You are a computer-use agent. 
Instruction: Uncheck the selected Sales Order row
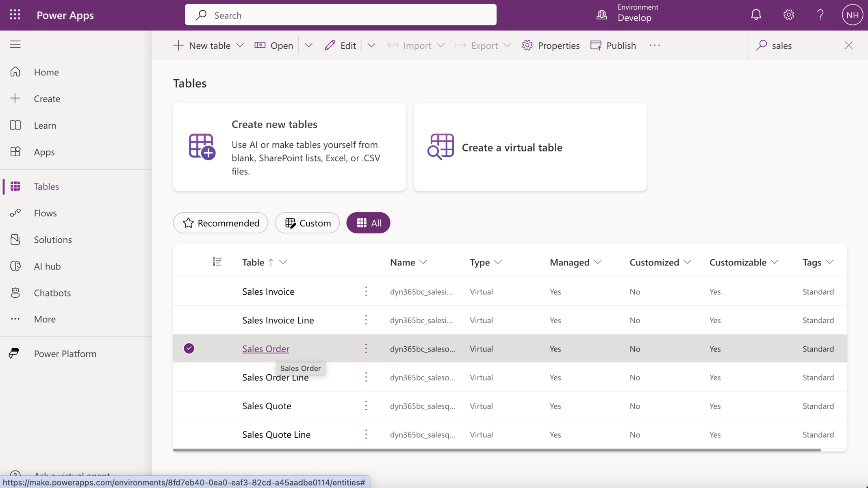(189, 348)
